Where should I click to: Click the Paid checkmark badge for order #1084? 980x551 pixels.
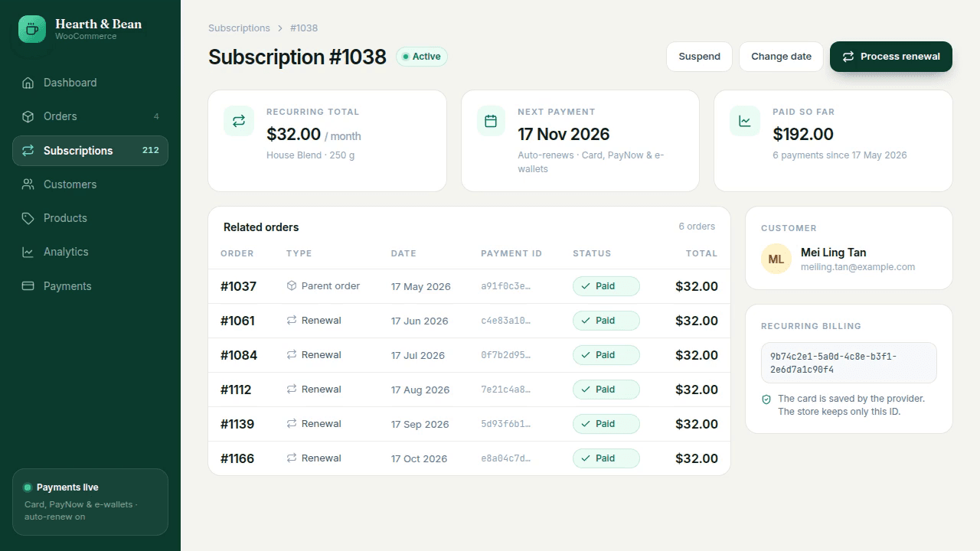tap(606, 355)
